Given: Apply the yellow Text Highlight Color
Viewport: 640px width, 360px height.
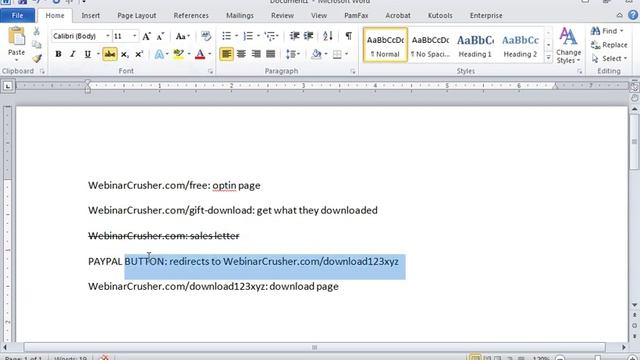Looking at the screenshot, I should (x=178, y=54).
